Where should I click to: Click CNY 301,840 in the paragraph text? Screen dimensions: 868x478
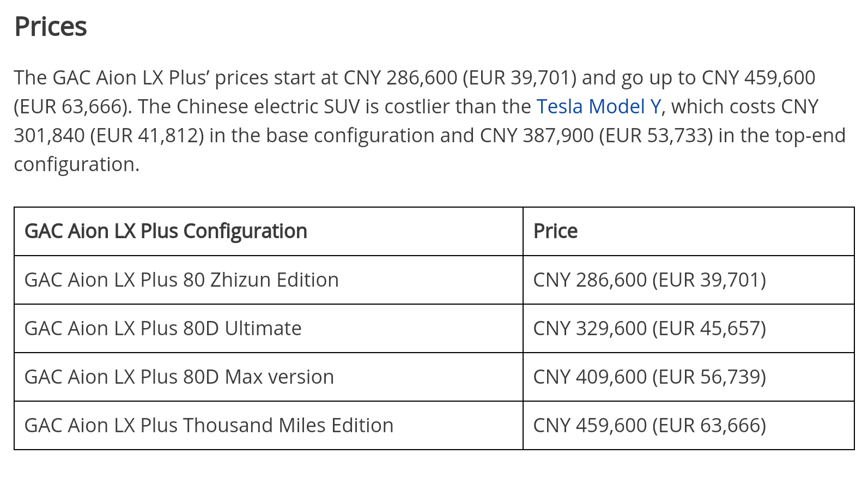coord(49,136)
